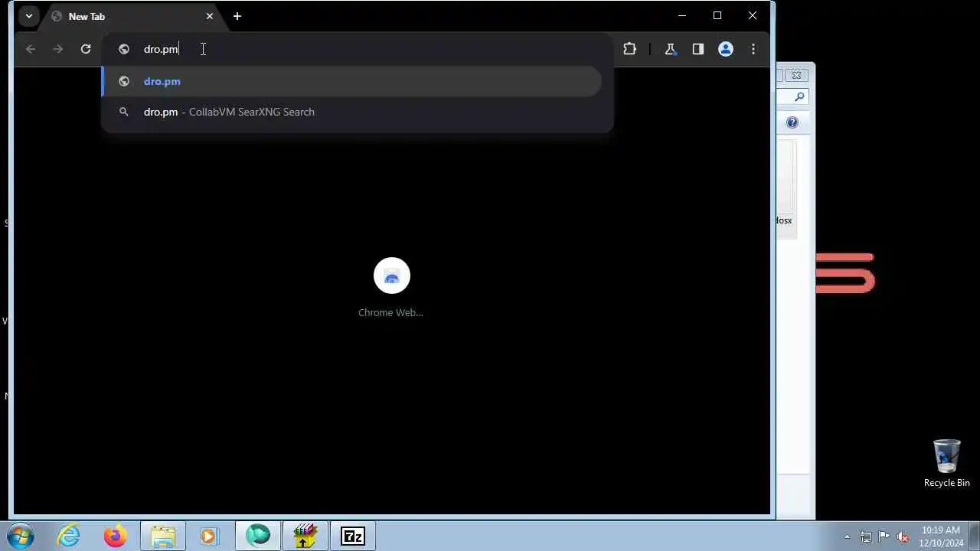Image resolution: width=980 pixels, height=551 pixels.
Task: Go forward with the forward arrow
Action: pos(58,49)
